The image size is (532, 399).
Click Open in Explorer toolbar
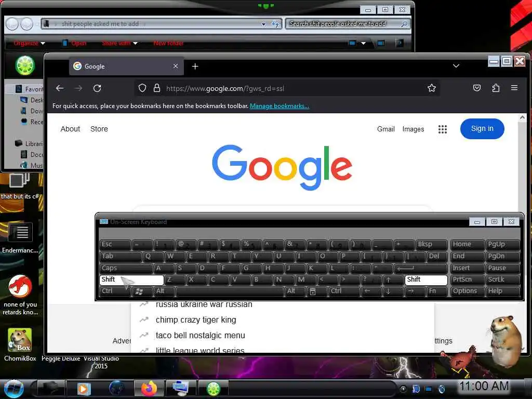coord(74,43)
